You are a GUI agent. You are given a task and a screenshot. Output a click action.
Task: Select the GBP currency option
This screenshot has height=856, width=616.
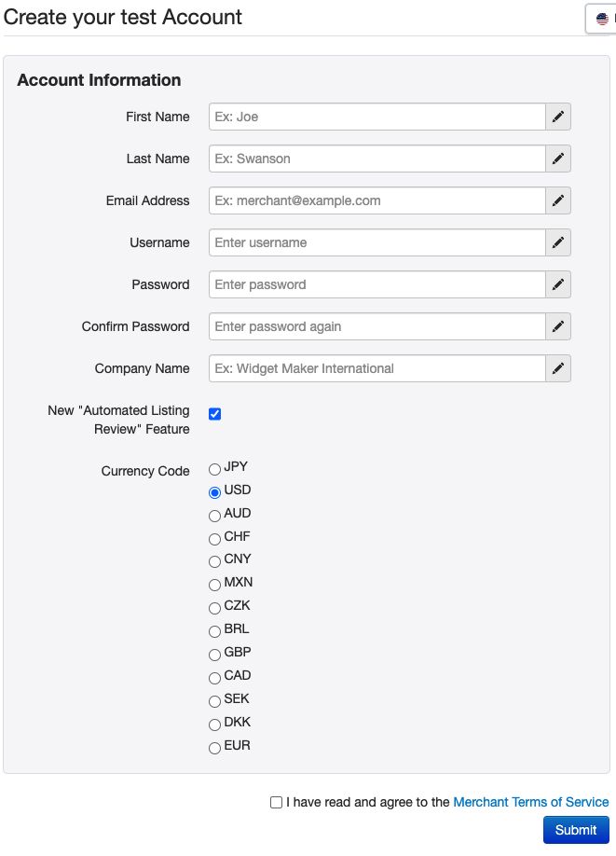214,655
